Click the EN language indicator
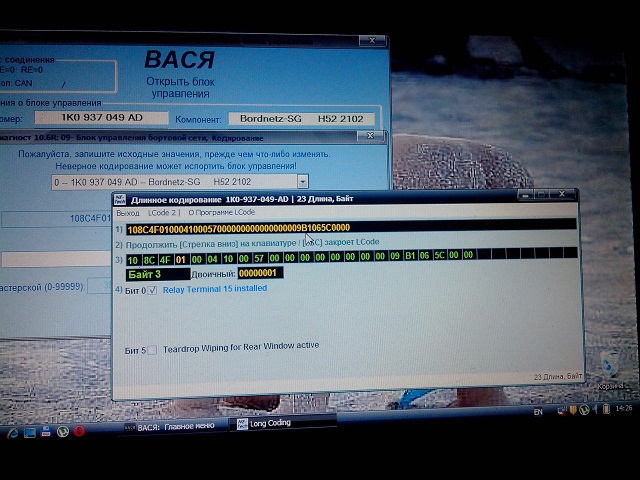640x480 pixels. pos(538,412)
